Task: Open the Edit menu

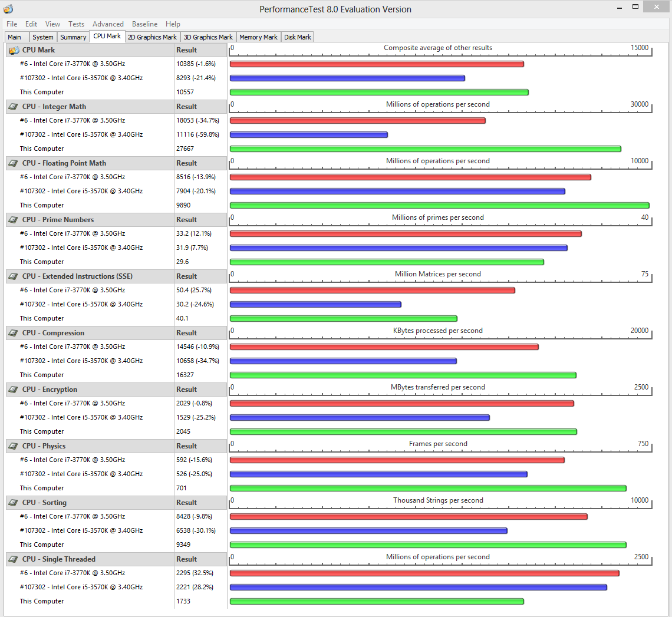Action: pyautogui.click(x=31, y=24)
